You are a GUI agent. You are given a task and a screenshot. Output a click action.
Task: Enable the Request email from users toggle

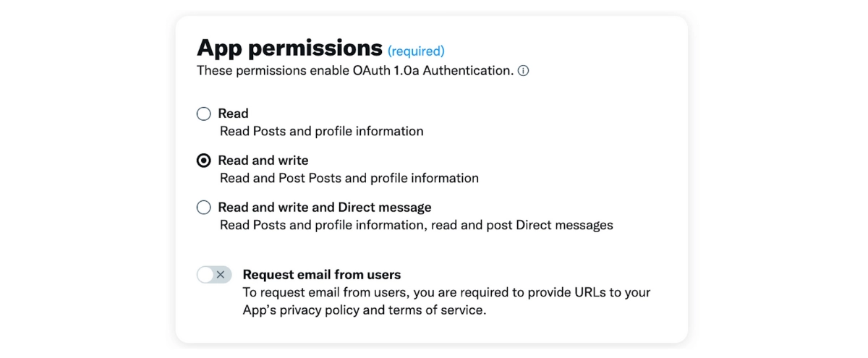(214, 275)
